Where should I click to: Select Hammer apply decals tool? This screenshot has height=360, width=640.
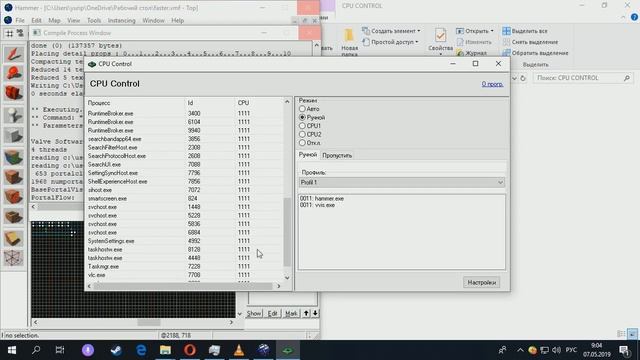(13, 197)
